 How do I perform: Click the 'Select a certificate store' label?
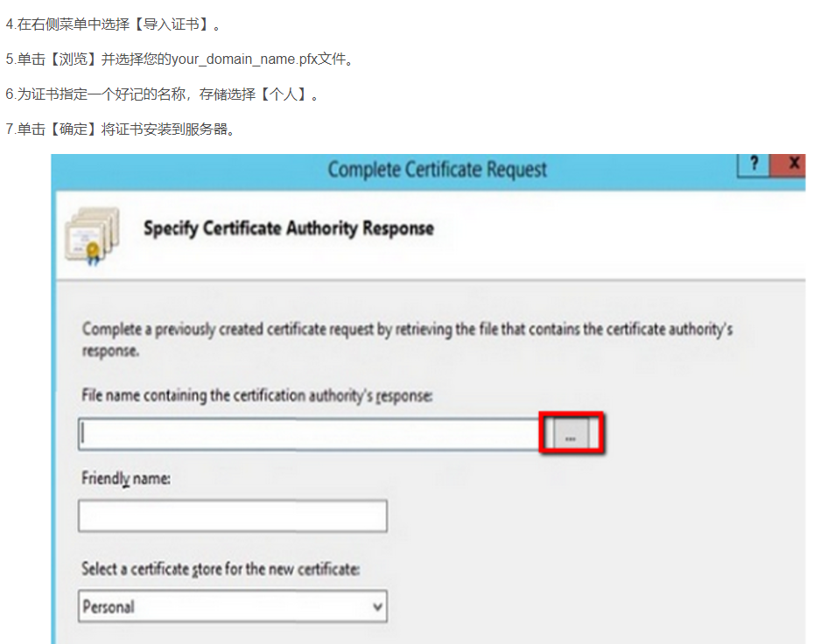[x=221, y=569]
